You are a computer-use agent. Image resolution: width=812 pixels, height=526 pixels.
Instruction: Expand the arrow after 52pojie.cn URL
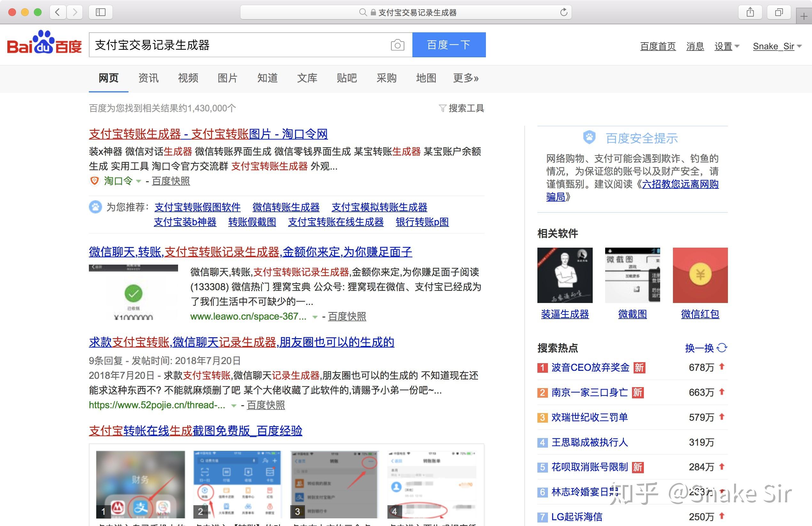234,406
